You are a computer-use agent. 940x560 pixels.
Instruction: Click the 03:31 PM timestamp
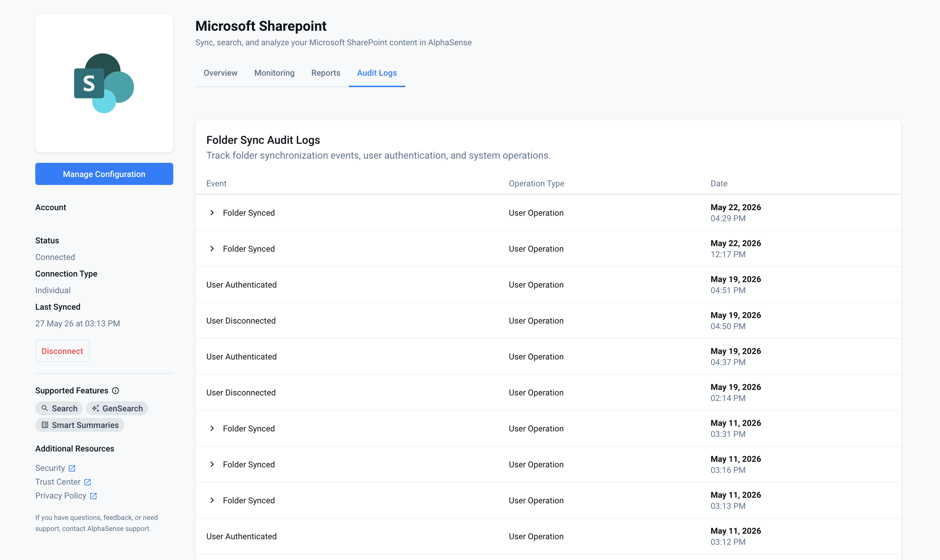coord(728,434)
